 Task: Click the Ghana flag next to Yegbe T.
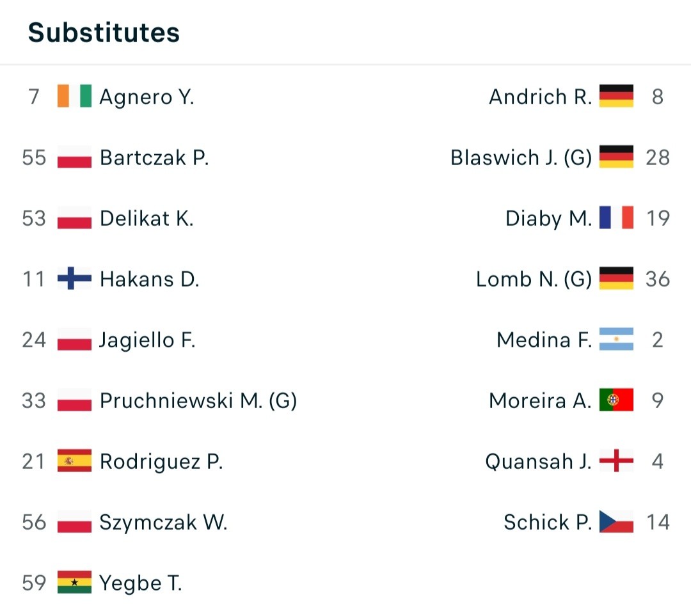pos(74,583)
